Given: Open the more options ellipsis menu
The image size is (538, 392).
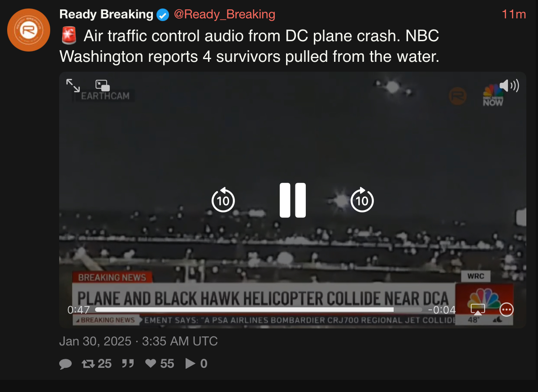Looking at the screenshot, I should point(507,310).
